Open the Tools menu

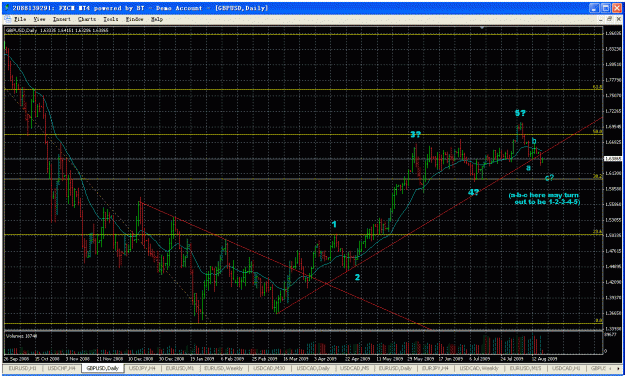111,19
